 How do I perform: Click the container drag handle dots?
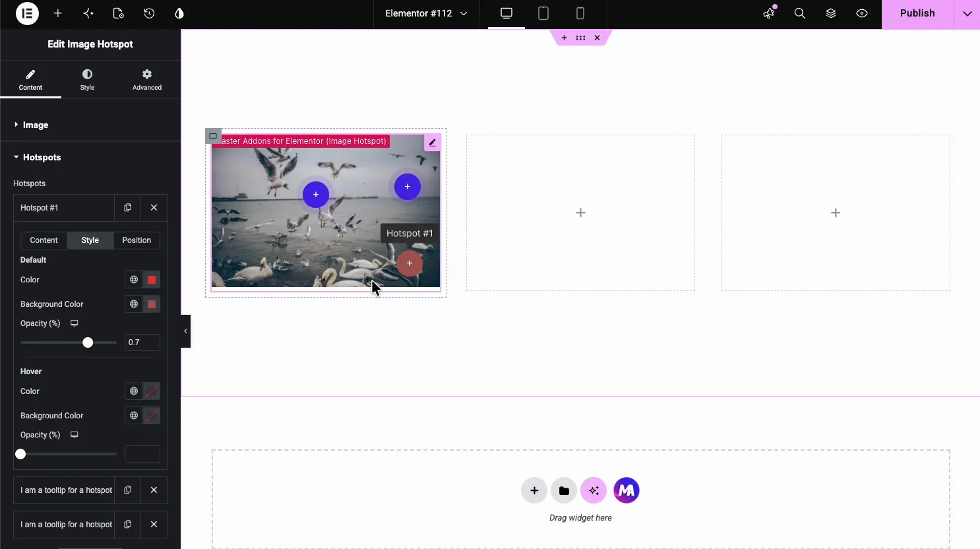580,38
